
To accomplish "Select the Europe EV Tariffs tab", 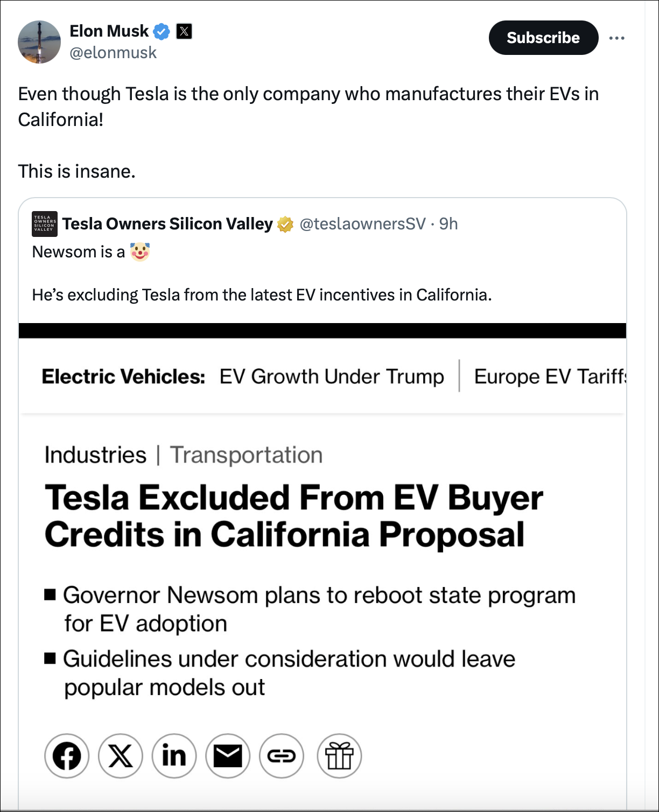I will [x=550, y=377].
